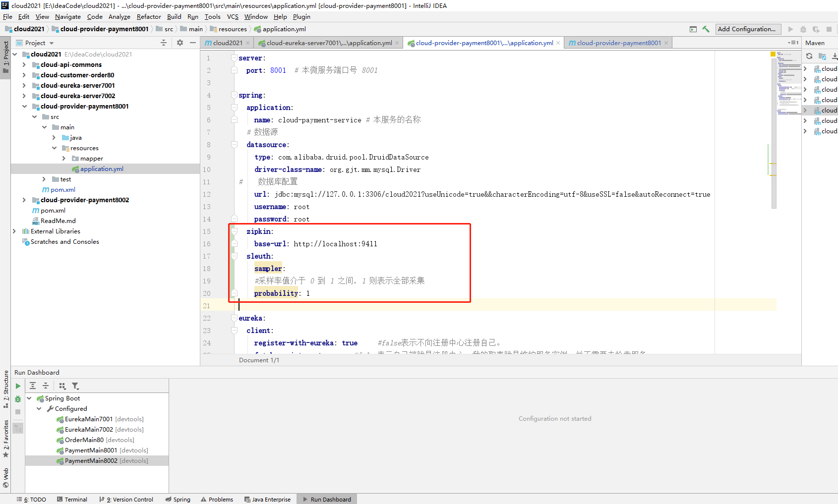The width and height of the screenshot is (838, 504).
Task: Click the Stop square in Run Dashboard
Action: tap(18, 412)
